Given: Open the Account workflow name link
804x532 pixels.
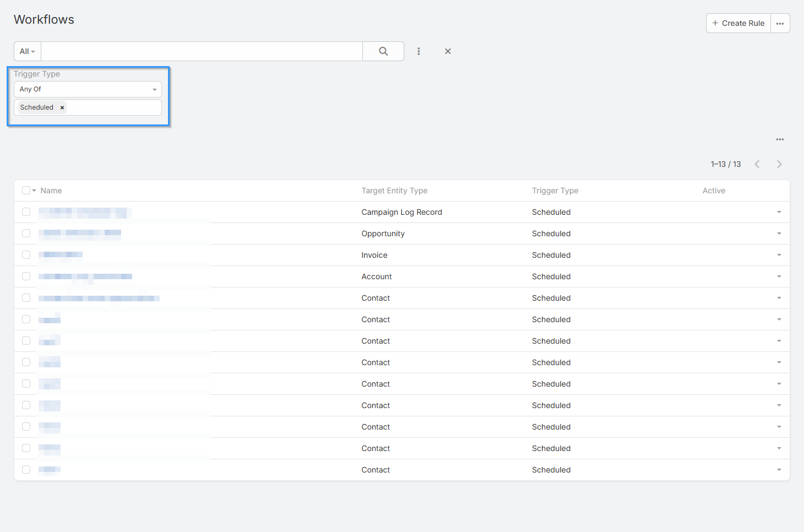Looking at the screenshot, I should tap(85, 276).
